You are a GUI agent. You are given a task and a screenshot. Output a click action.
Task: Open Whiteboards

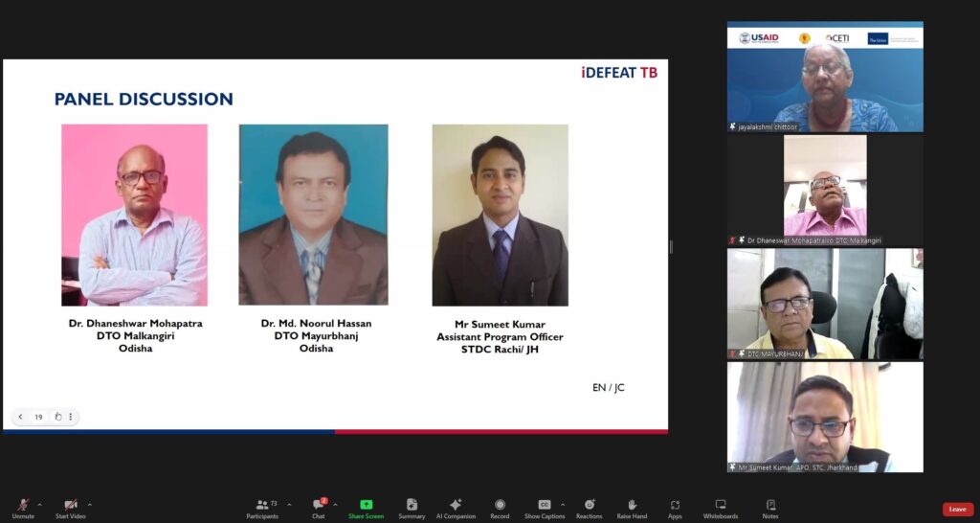point(721,508)
